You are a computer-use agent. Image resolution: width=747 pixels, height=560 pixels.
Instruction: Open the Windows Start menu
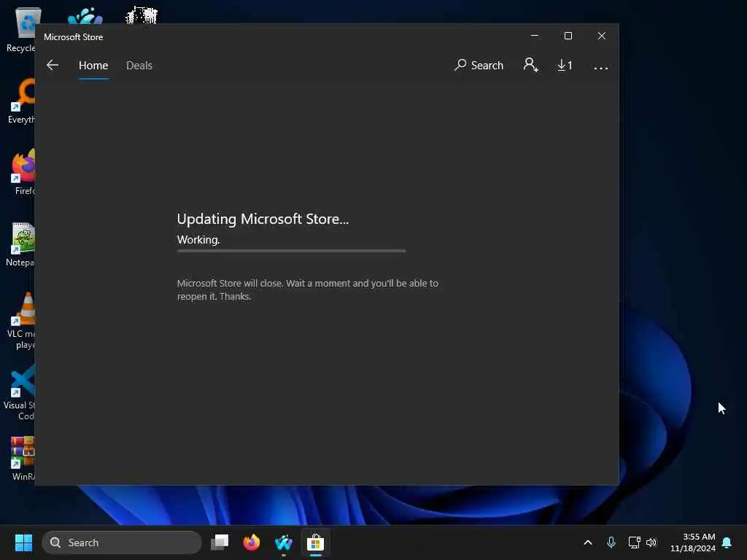coord(23,542)
